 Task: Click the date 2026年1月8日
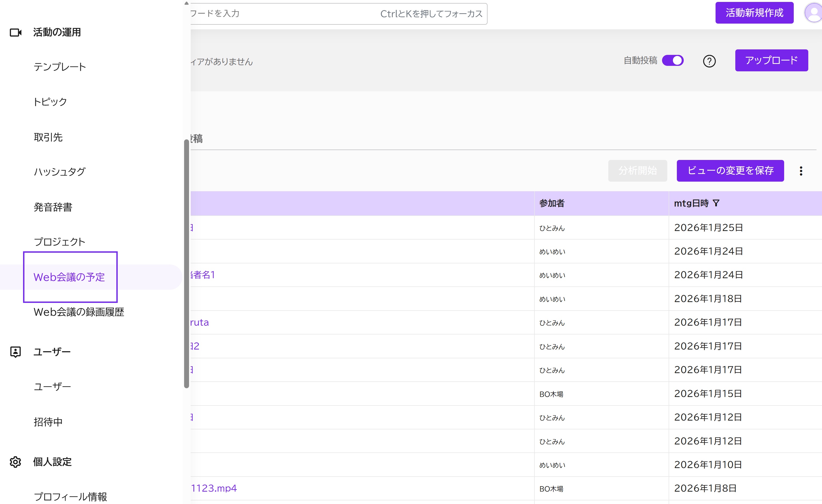[x=705, y=488]
